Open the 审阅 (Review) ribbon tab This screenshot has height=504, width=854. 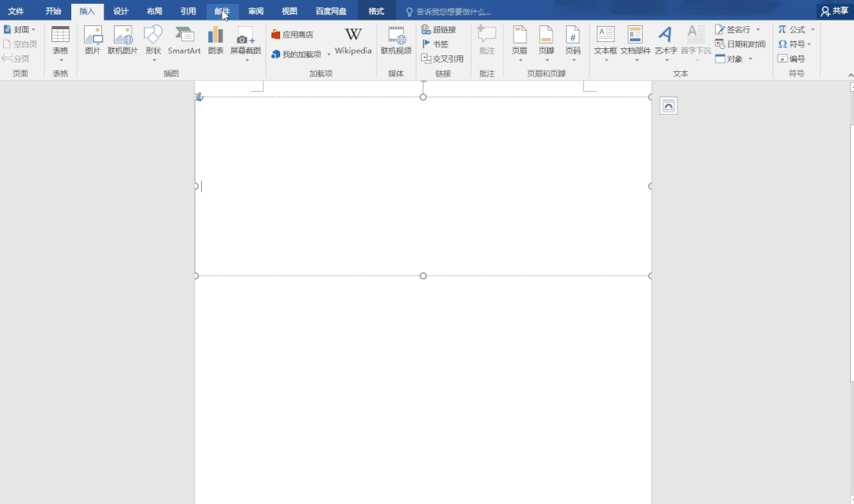click(256, 11)
